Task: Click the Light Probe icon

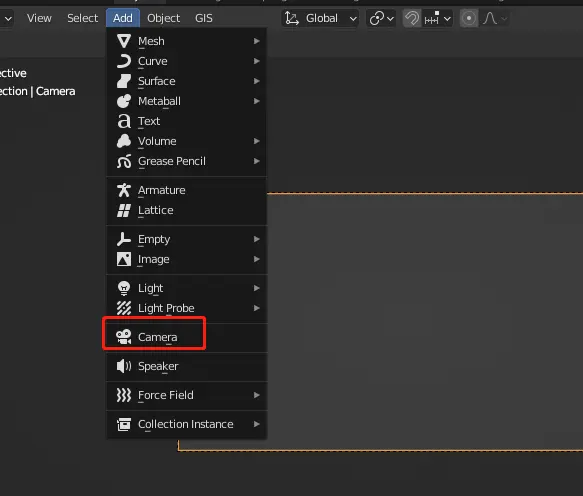Action: point(124,308)
